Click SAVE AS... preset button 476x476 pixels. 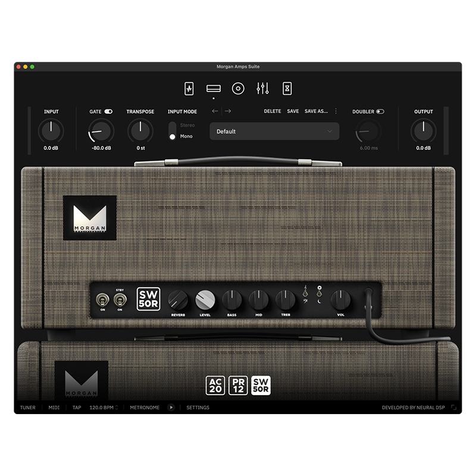(x=316, y=111)
